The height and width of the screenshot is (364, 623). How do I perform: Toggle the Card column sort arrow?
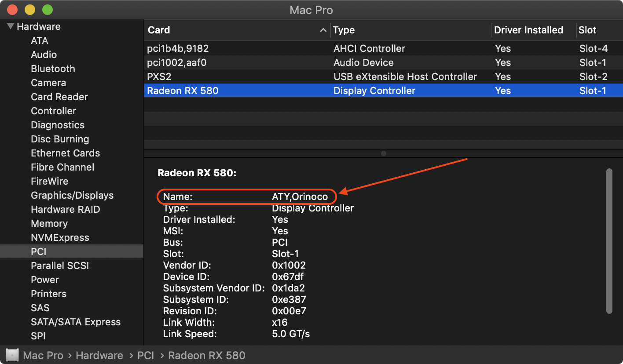323,30
